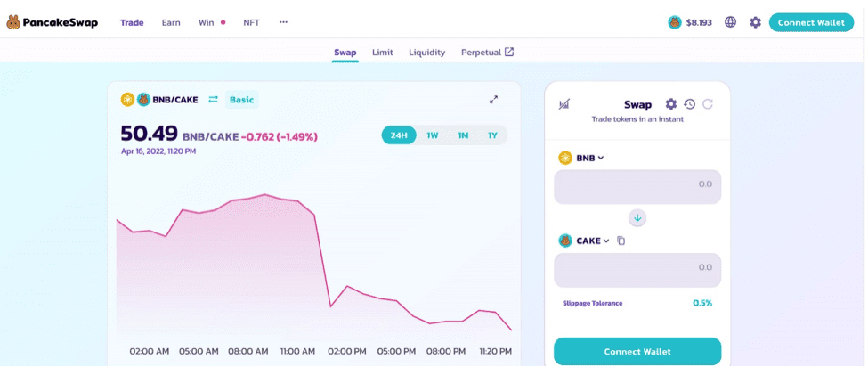Switch to the Swap tab
The height and width of the screenshot is (367, 868).
pos(345,53)
